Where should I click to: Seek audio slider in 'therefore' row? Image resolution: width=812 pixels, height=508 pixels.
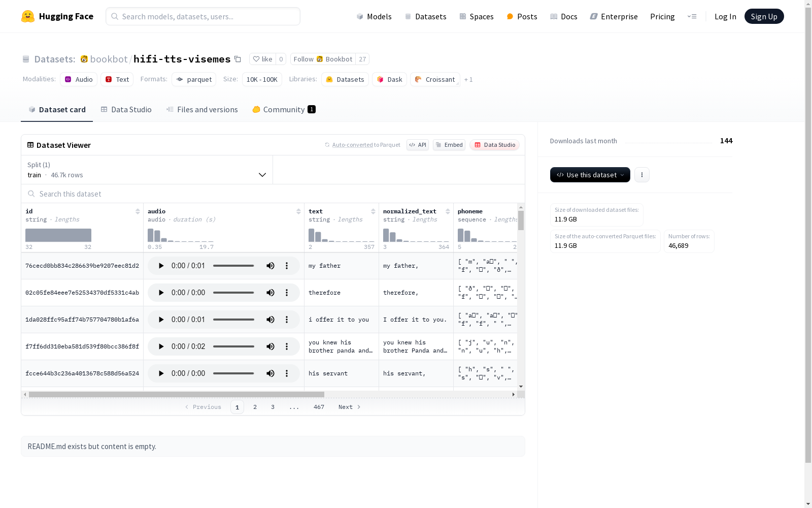click(x=233, y=293)
